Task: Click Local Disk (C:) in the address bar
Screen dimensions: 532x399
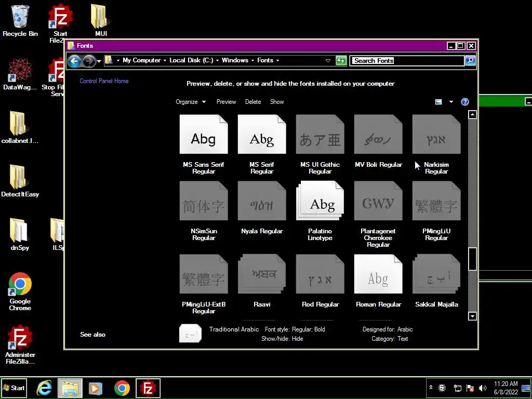Action: coord(191,60)
